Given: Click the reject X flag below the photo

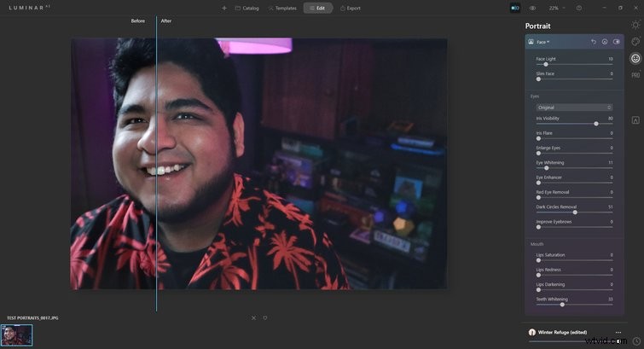Looking at the screenshot, I should (253, 317).
